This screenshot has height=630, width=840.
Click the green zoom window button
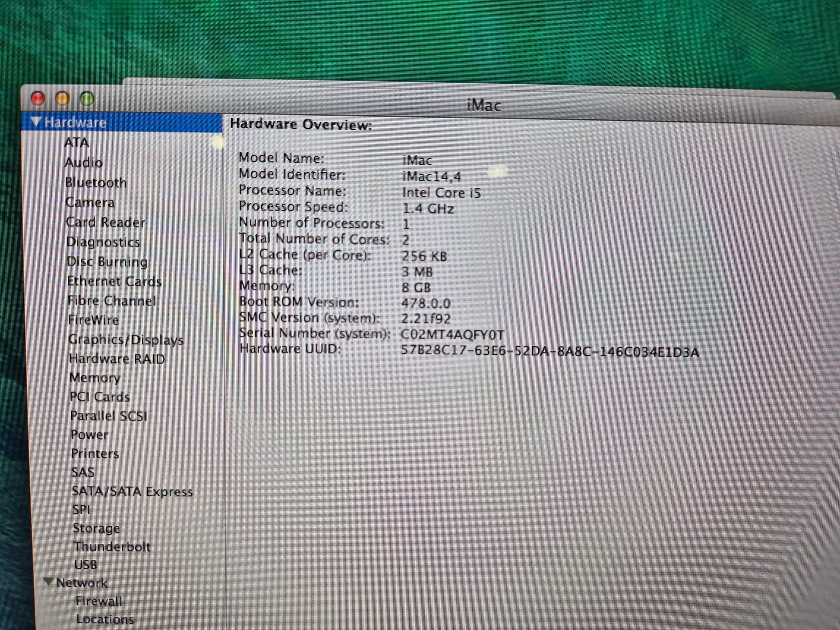[87, 99]
